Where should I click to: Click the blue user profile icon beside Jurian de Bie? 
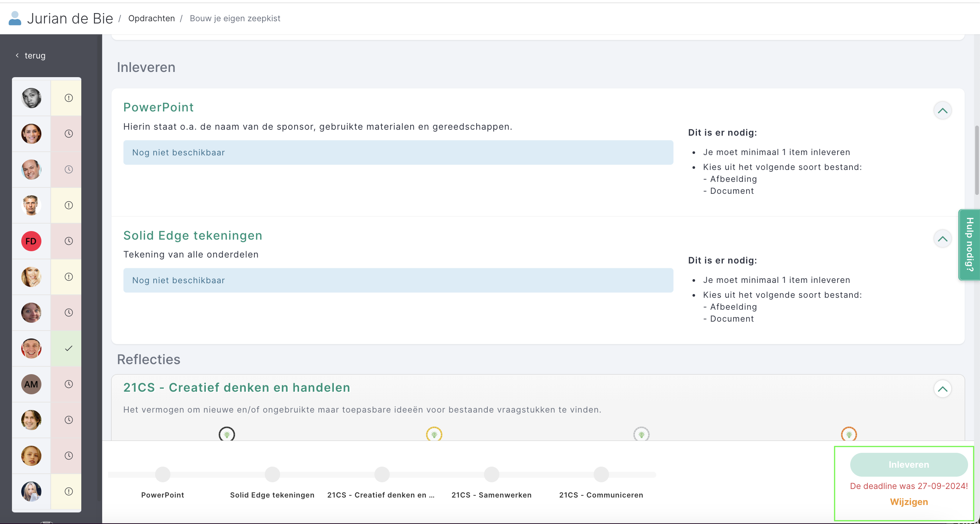tap(15, 18)
